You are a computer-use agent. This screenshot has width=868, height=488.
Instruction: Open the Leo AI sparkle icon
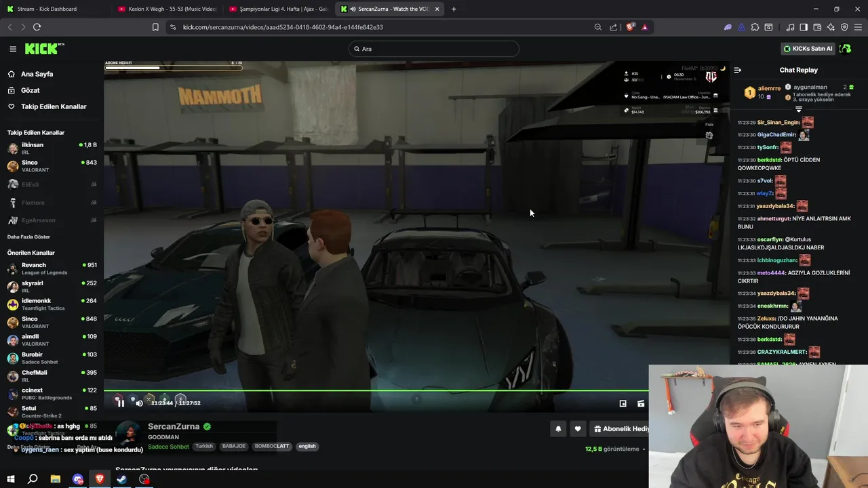point(831,27)
